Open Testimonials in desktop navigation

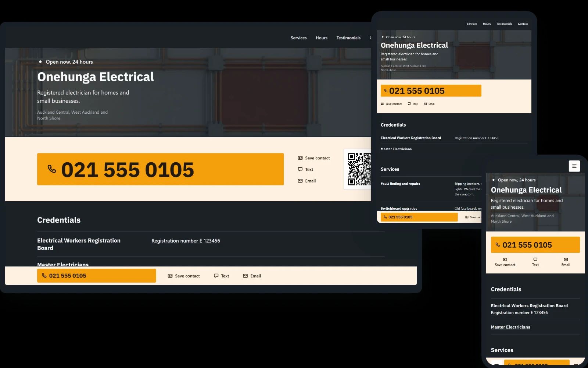[x=348, y=38]
